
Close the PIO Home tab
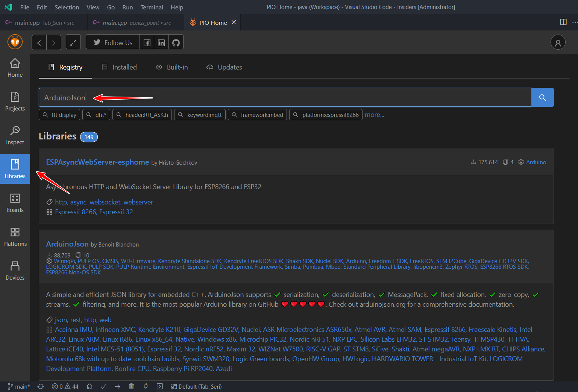click(234, 23)
